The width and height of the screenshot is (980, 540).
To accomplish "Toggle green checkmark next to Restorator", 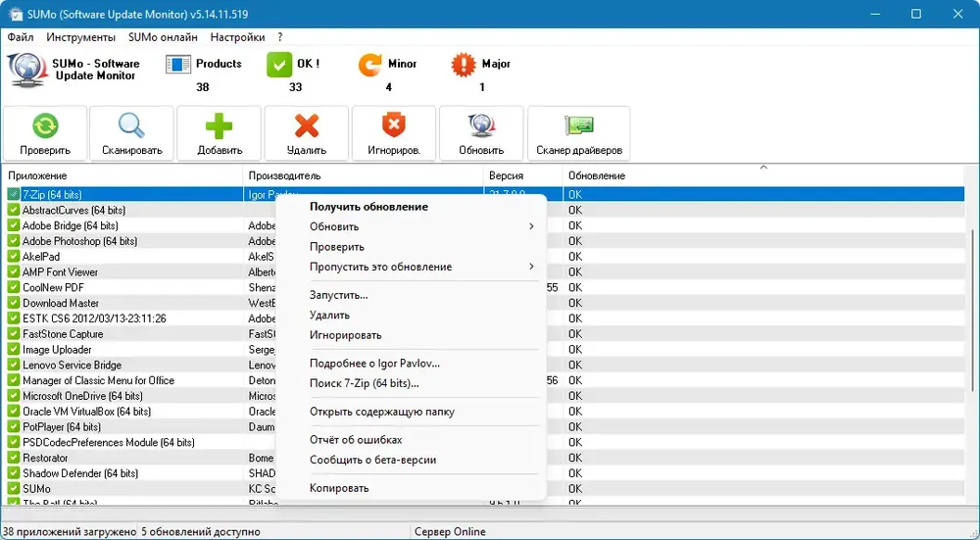I will pos(14,458).
